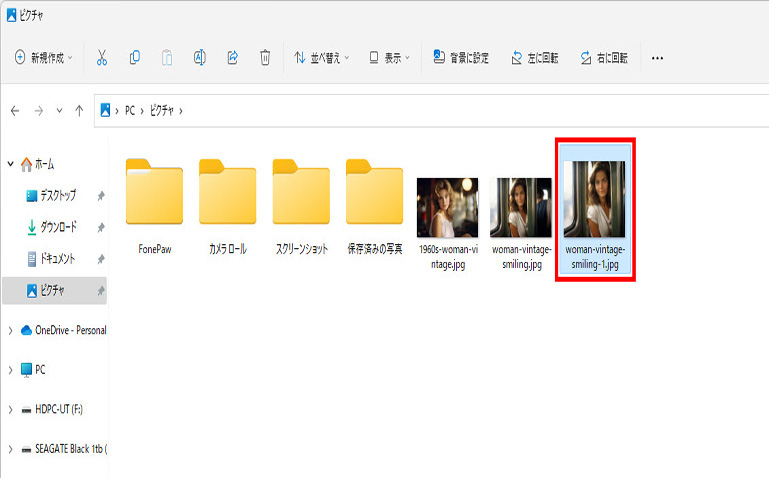Screen dimensions: 769x478
Task: Collapse the ホーム tree node
Action: (x=10, y=163)
